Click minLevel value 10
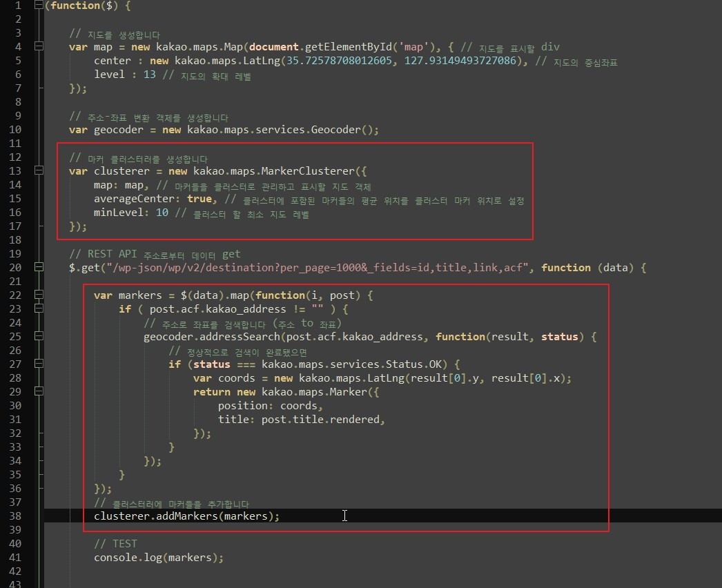The width and height of the screenshot is (722, 588). [x=162, y=213]
